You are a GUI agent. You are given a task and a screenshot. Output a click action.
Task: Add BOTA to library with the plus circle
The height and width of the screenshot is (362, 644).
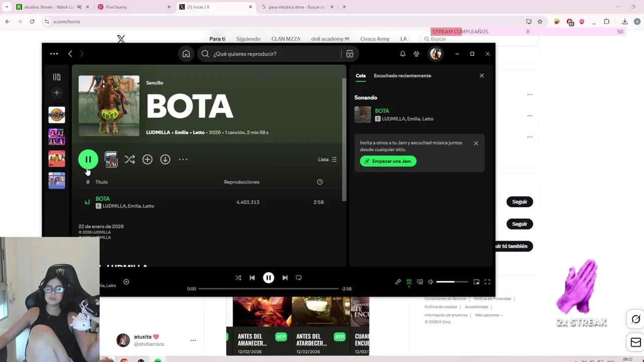point(147,159)
